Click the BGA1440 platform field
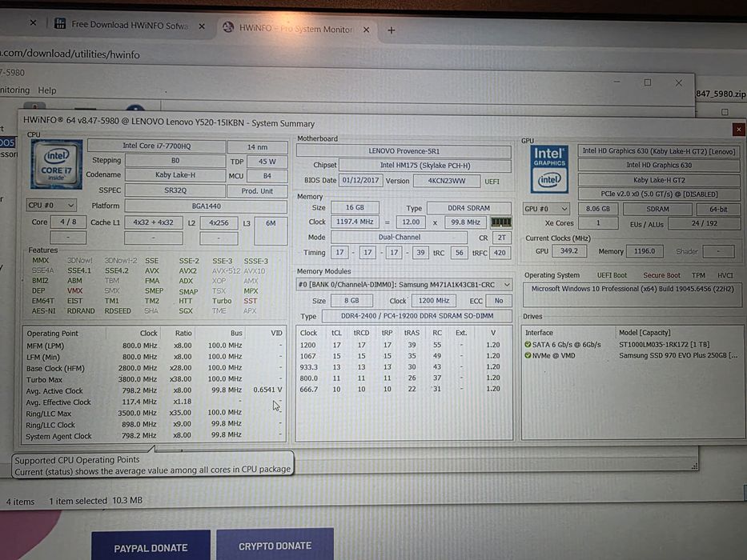This screenshot has height=560, width=747. point(206,206)
